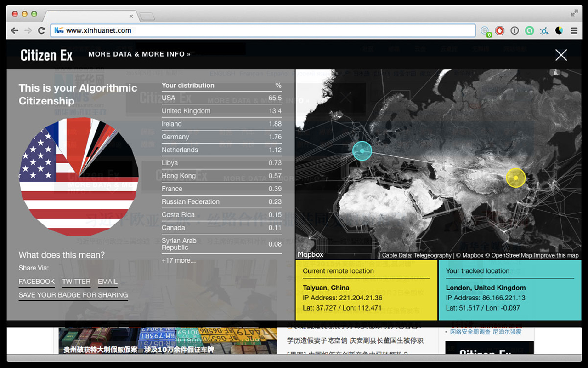Open a new tab with the blank tab button
The height and width of the screenshot is (368, 588).
pos(147,17)
